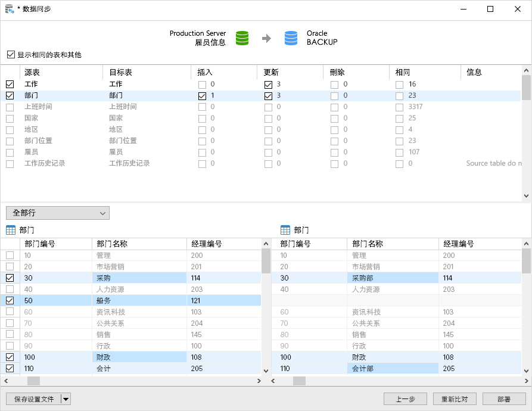Toggle the select-all checkbox in the table header

10,71
